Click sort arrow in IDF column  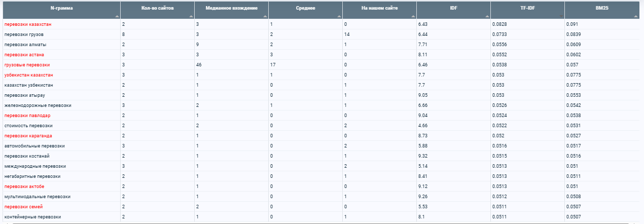(x=488, y=17)
